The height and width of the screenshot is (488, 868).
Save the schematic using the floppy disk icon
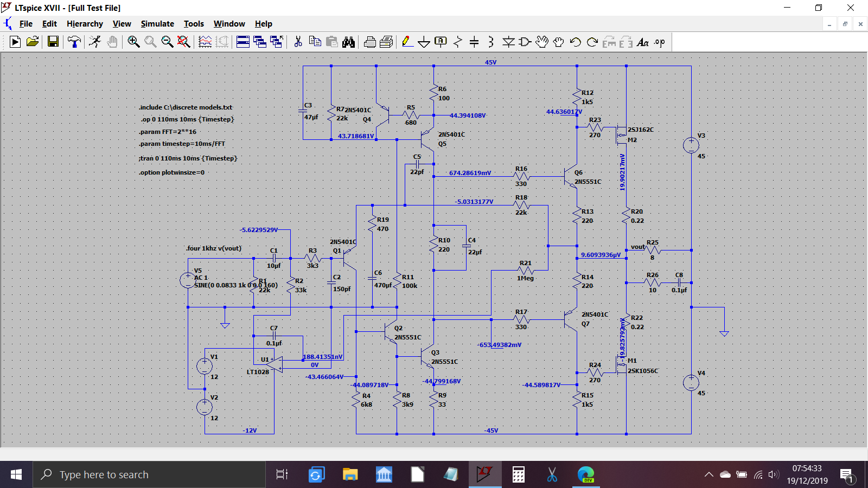(x=53, y=42)
